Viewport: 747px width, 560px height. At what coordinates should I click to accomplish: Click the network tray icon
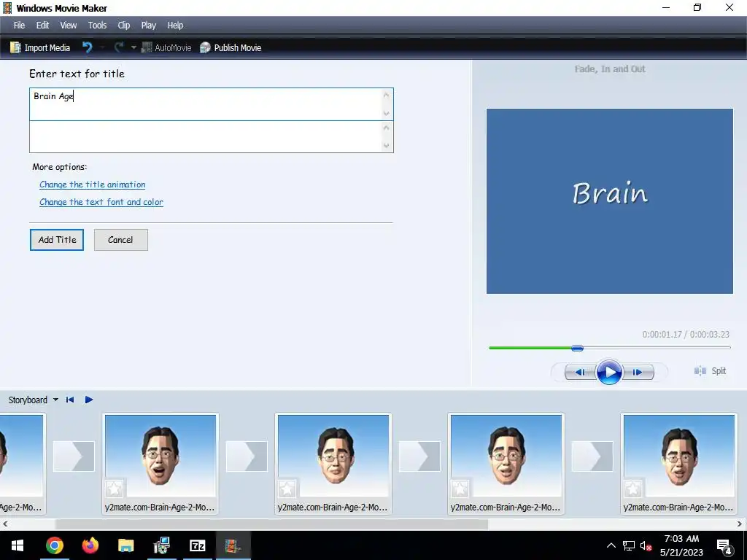(x=628, y=545)
